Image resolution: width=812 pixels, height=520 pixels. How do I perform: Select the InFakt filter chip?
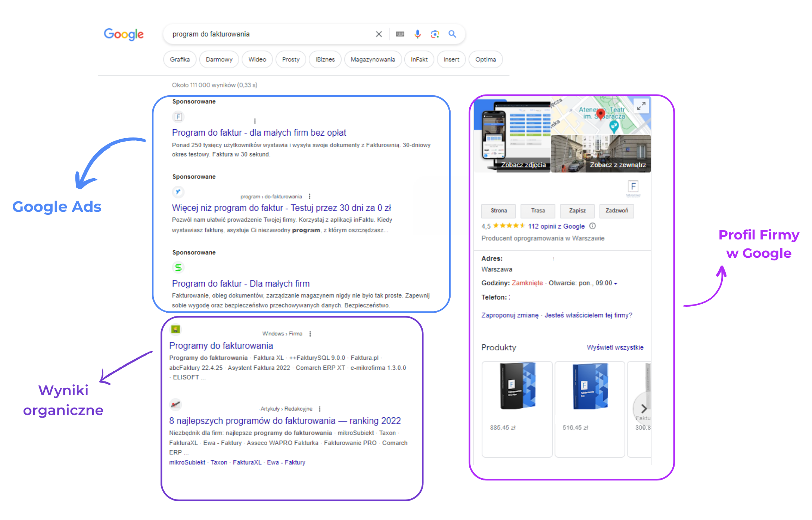click(x=419, y=59)
